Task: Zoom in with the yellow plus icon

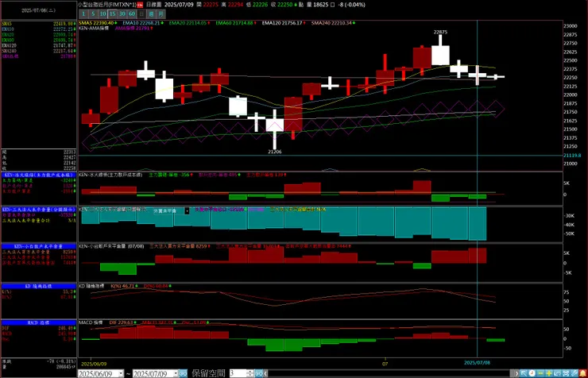Action: click(549, 373)
